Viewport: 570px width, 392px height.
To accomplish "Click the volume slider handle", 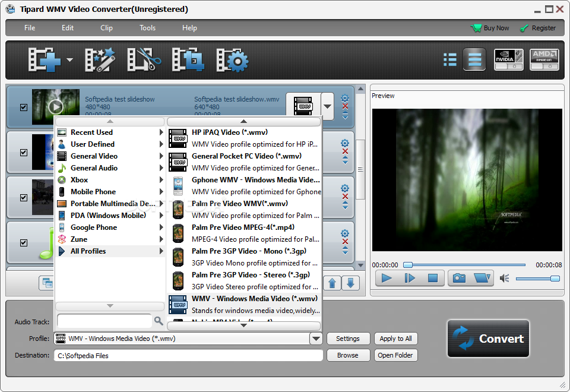I will 555,279.
